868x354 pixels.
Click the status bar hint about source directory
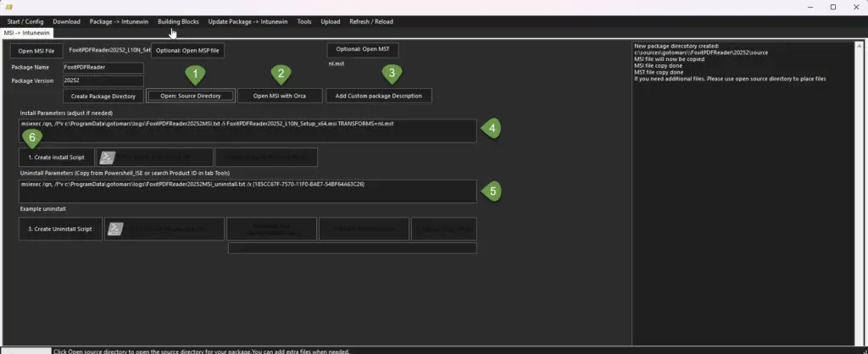pos(202,351)
